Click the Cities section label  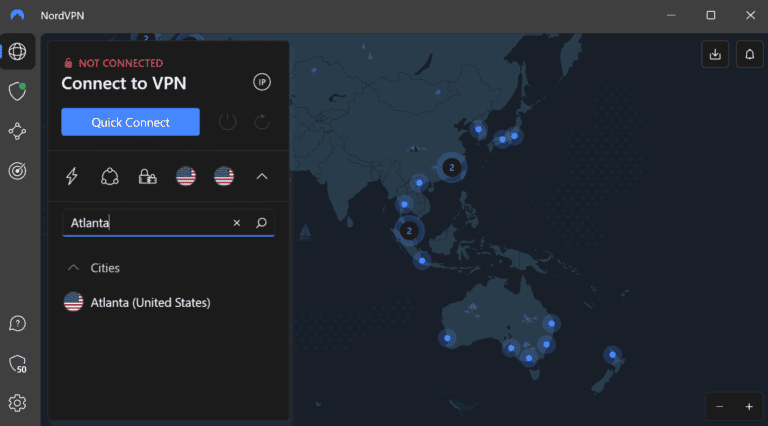105,268
